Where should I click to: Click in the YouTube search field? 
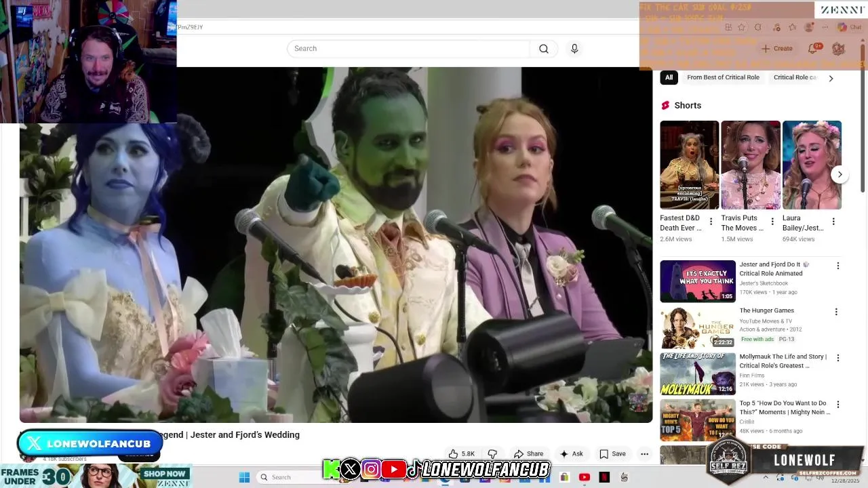[x=408, y=49]
